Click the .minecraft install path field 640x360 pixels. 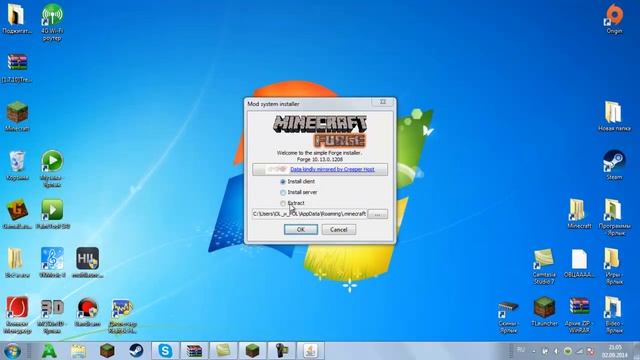coord(309,214)
